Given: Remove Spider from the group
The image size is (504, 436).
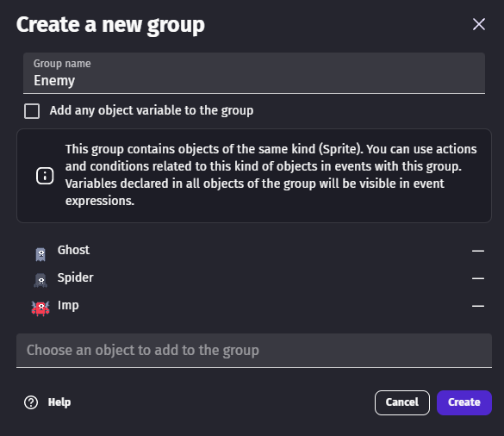Looking at the screenshot, I should (x=478, y=278).
